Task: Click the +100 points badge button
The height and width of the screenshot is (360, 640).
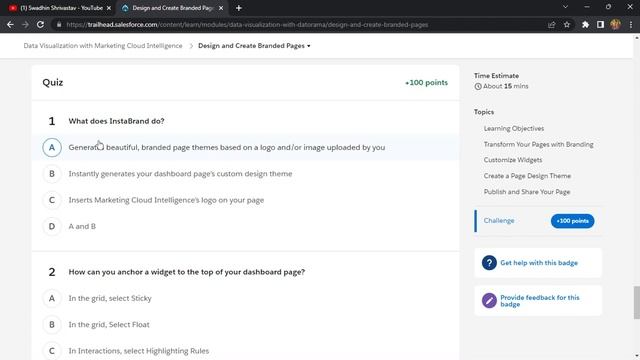Action: [572, 221]
